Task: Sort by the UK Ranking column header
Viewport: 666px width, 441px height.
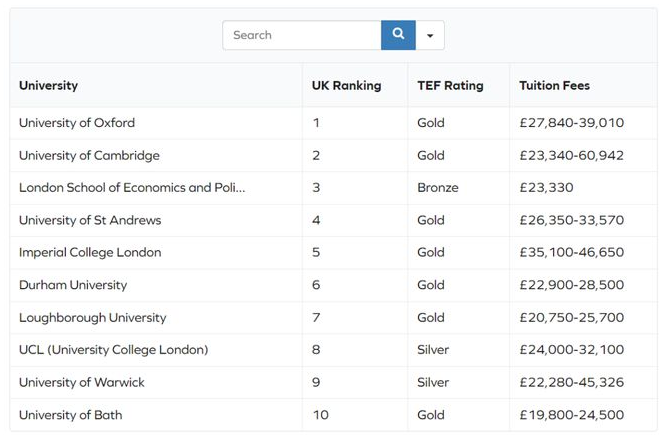Action: pyautogui.click(x=346, y=85)
